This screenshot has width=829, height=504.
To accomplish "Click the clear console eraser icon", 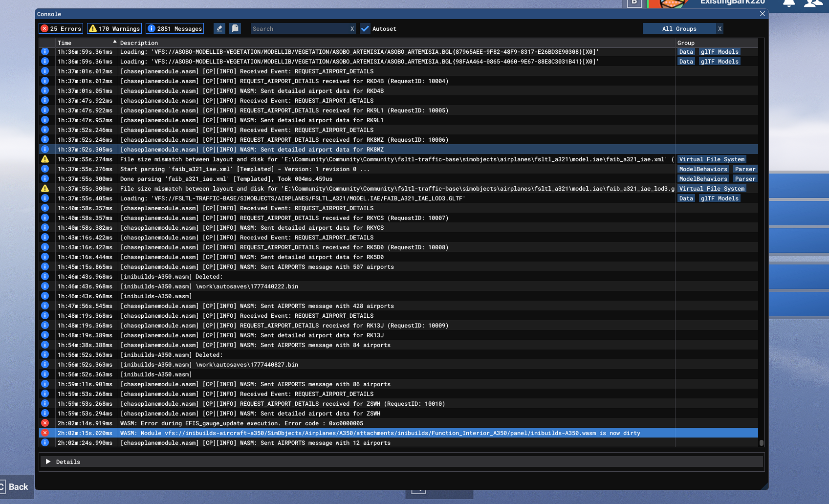I will coord(219,29).
